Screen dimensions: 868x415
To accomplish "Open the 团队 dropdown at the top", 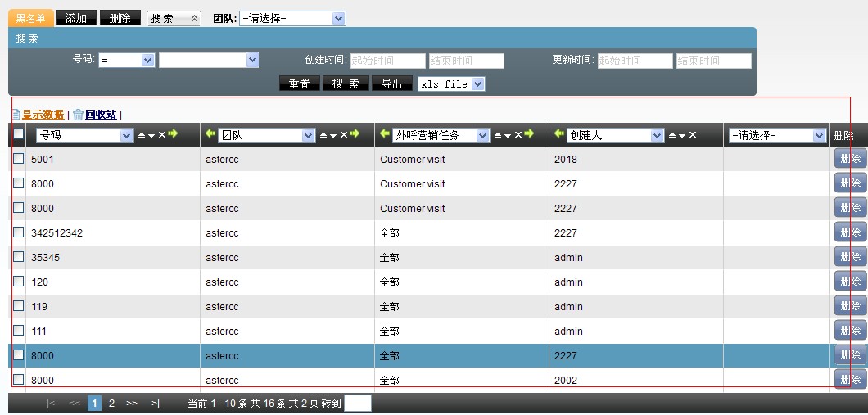I will [292, 18].
